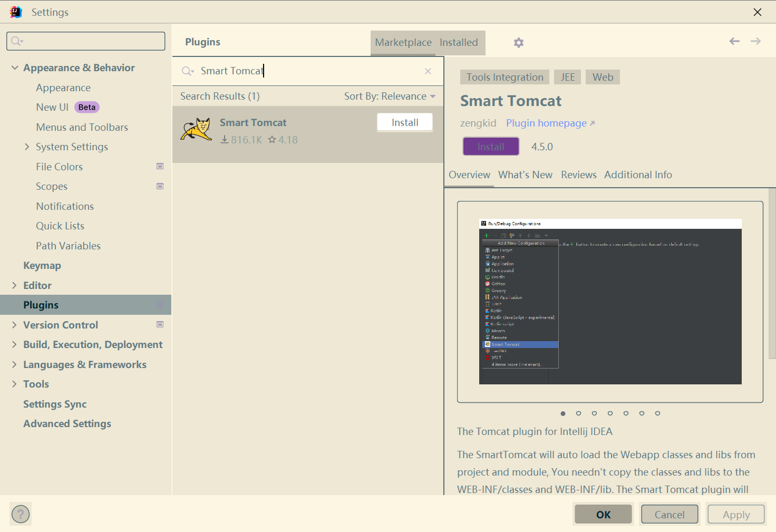Open the Reviews tab
Viewport: 776px width, 532px height.
[x=578, y=175]
